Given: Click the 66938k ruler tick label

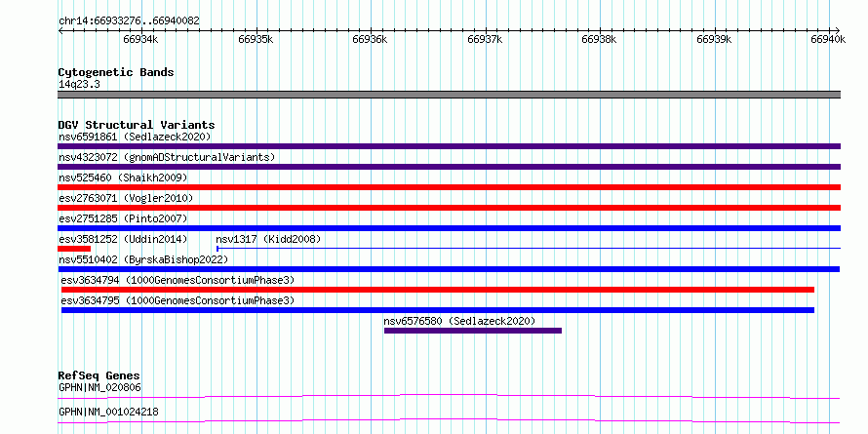Looking at the screenshot, I should point(599,39).
